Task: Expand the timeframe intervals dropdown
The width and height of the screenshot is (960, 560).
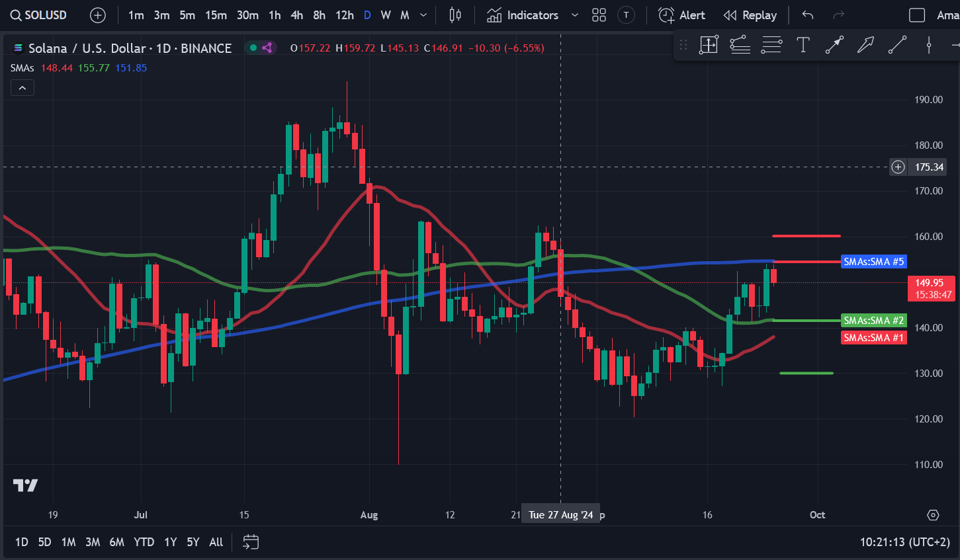Action: (423, 15)
